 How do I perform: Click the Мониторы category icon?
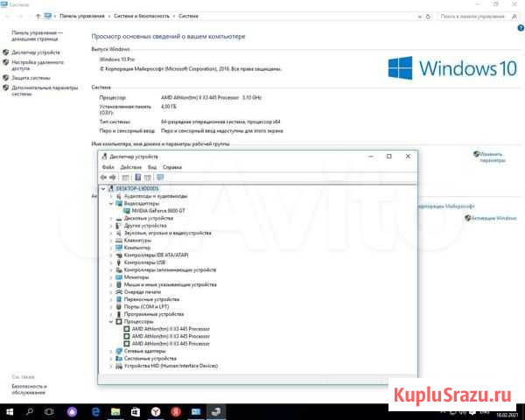119,277
